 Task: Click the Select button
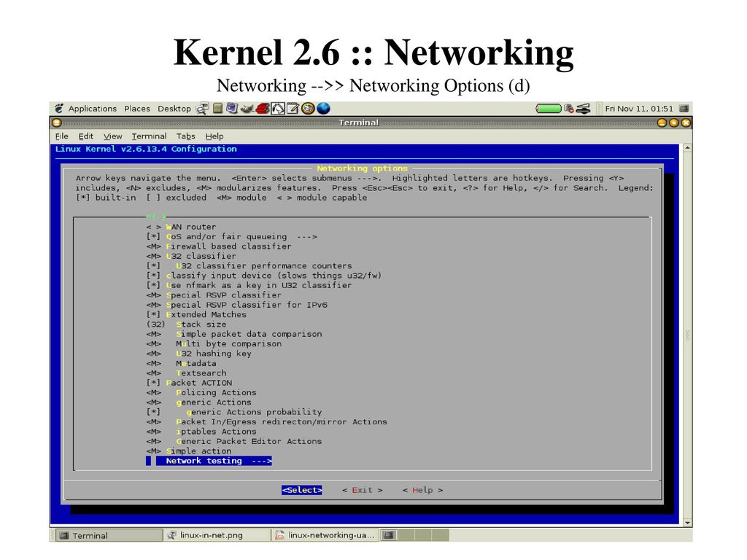point(301,490)
